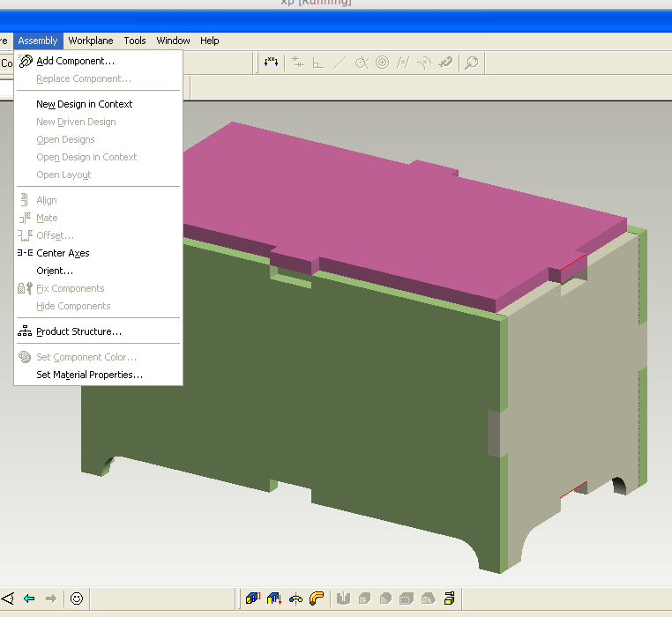Click greyed Hide Components entry
The width and height of the screenshot is (672, 617).
click(x=99, y=306)
